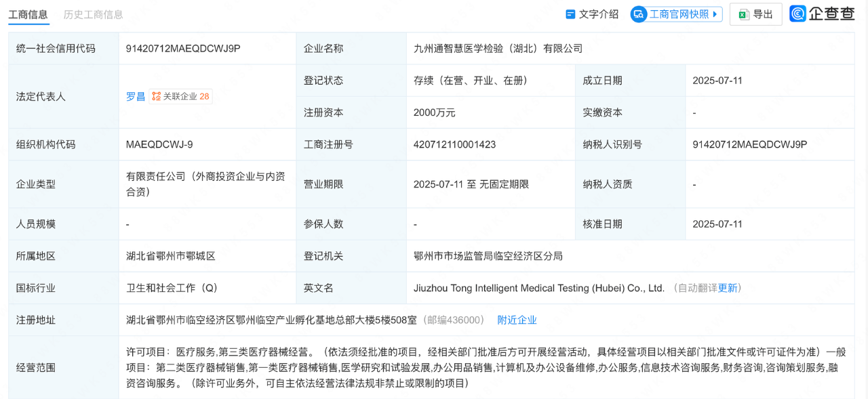This screenshot has height=399, width=868.
Task: Click business term 2025-07-11 至 无固定期限
Action: 471,184
